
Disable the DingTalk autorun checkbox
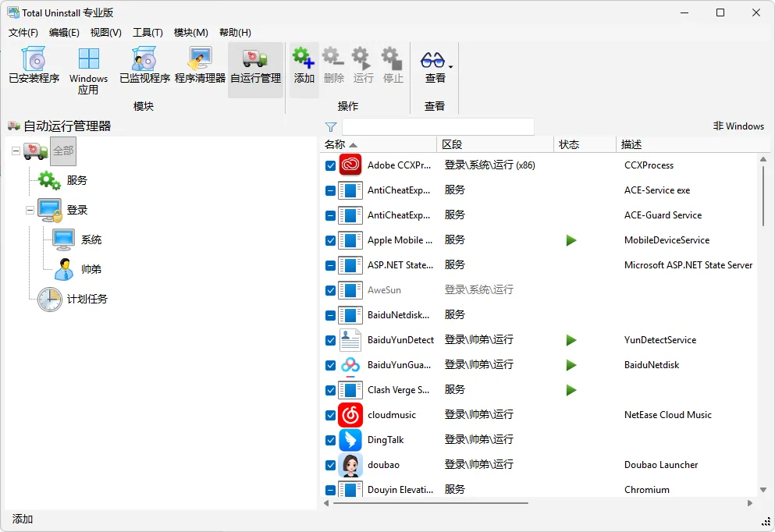[x=331, y=440]
